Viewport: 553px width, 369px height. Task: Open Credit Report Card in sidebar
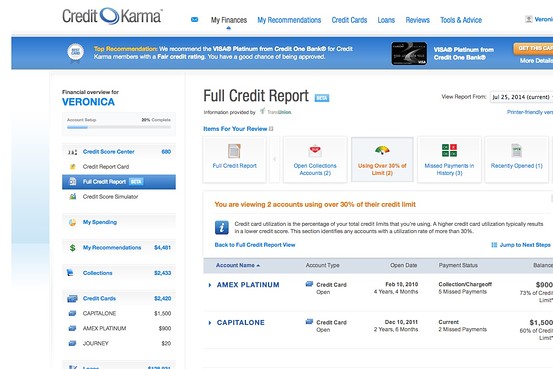coord(106,167)
